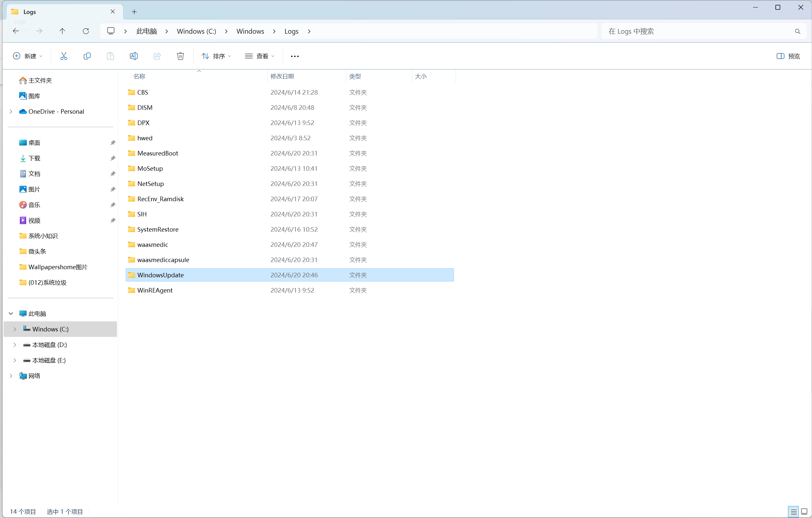Click the Copy icon in toolbar
Viewport: 812px width, 518px height.
[87, 56]
